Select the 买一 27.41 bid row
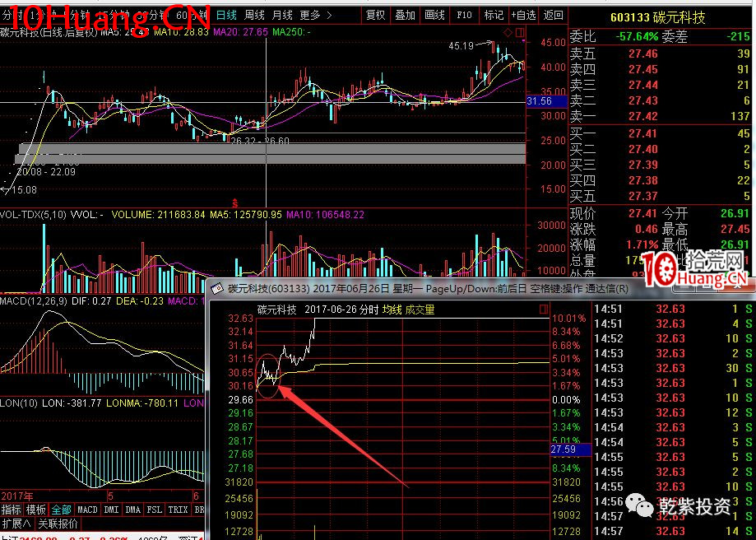The height and width of the screenshot is (540, 756). click(x=660, y=133)
